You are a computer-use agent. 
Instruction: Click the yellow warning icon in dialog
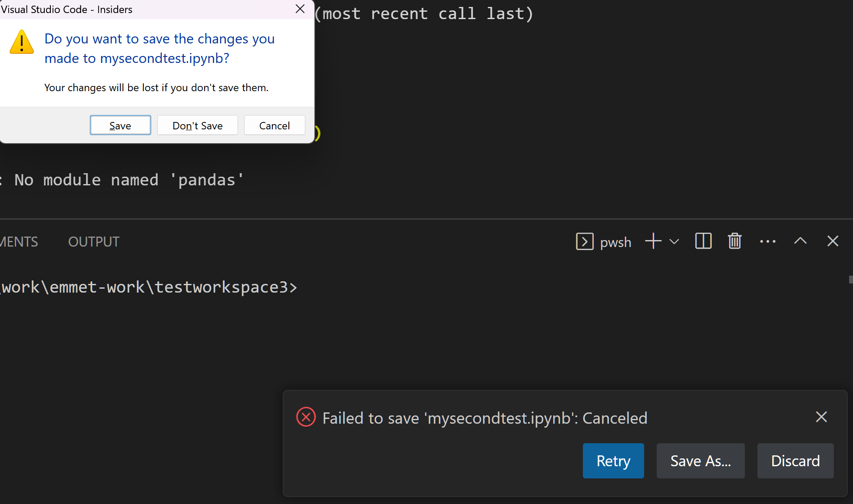(22, 43)
